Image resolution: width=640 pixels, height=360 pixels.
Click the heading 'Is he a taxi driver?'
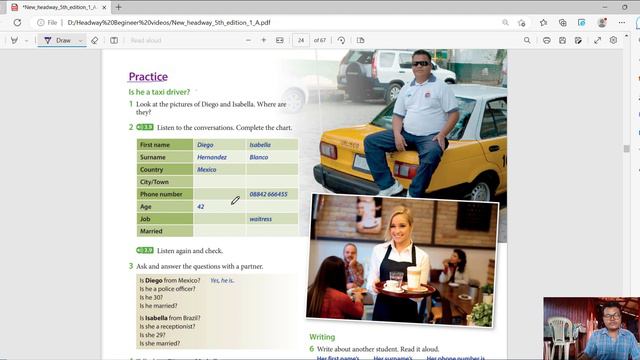159,92
